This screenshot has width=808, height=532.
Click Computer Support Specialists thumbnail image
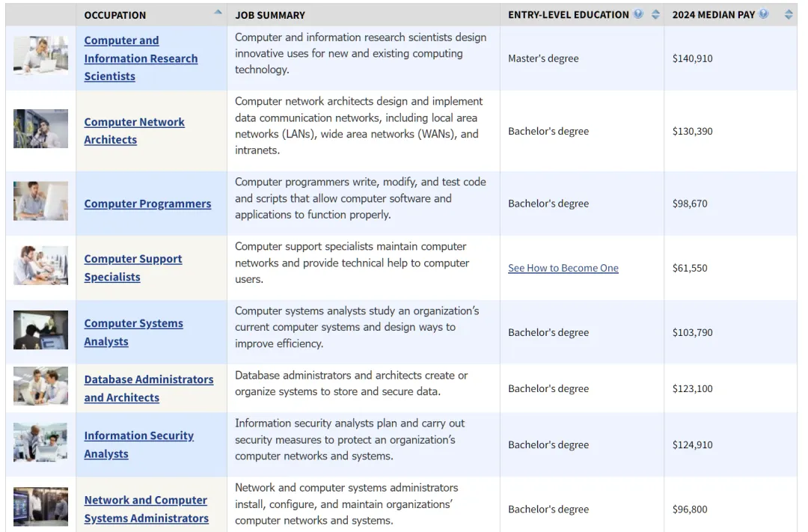click(x=40, y=266)
